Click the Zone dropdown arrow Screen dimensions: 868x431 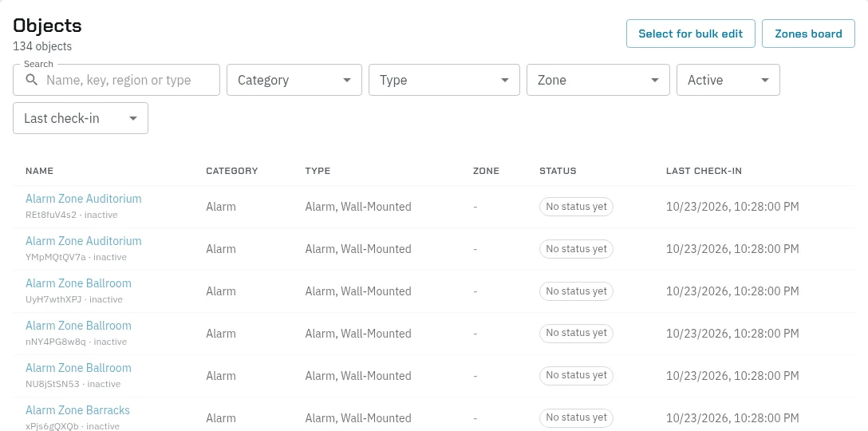655,80
